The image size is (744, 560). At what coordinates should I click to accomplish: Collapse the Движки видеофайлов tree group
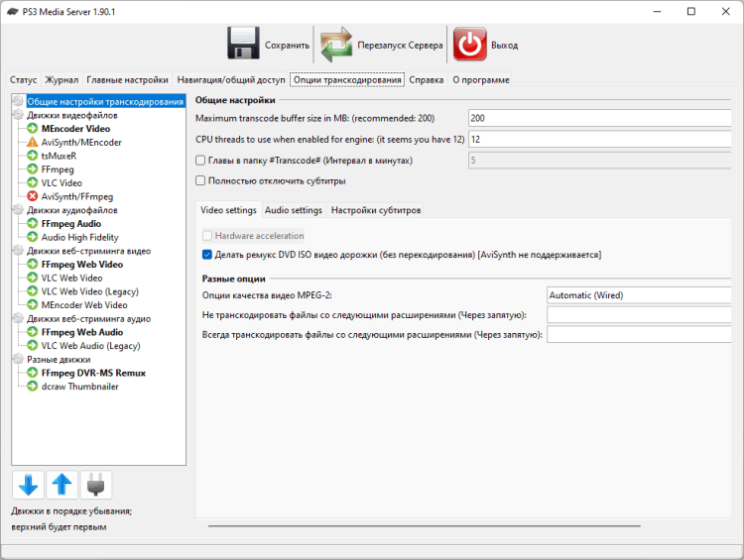click(x=19, y=115)
